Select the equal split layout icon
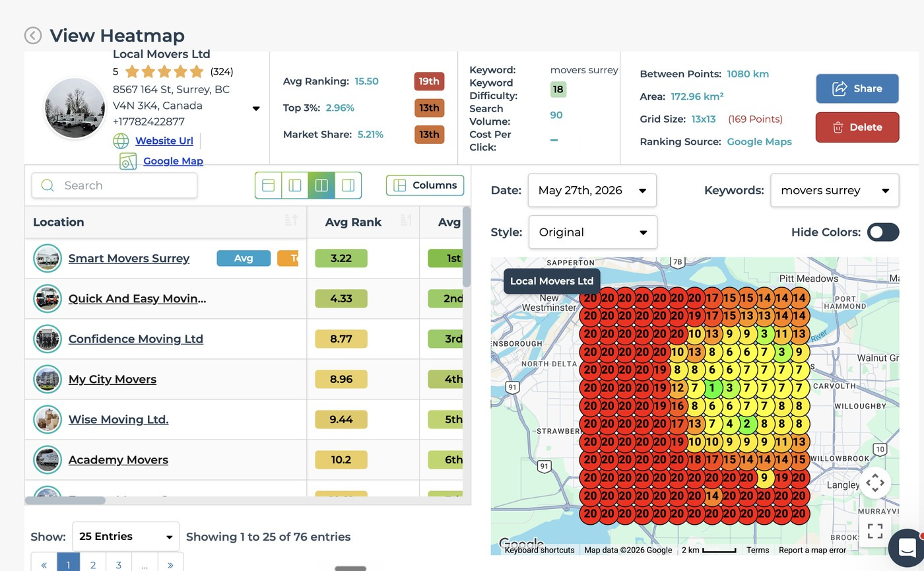 click(x=321, y=185)
